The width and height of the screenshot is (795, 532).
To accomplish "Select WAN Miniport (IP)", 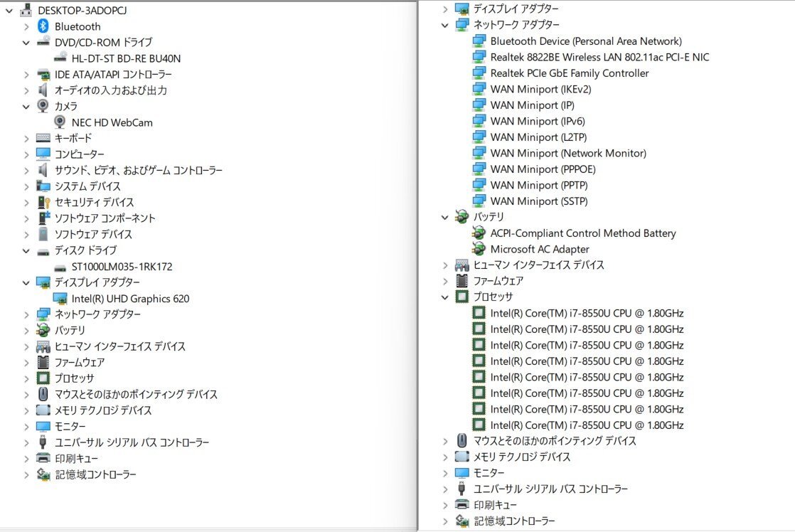I will 533,105.
